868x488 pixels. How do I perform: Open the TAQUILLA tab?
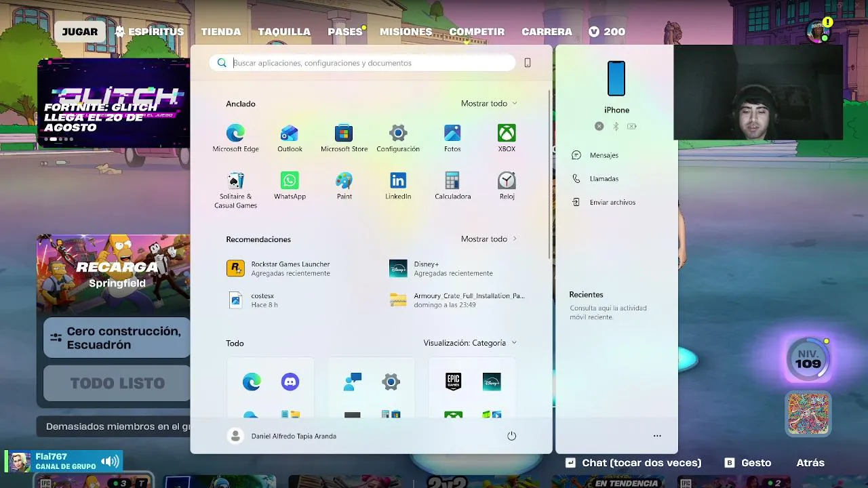point(284,32)
